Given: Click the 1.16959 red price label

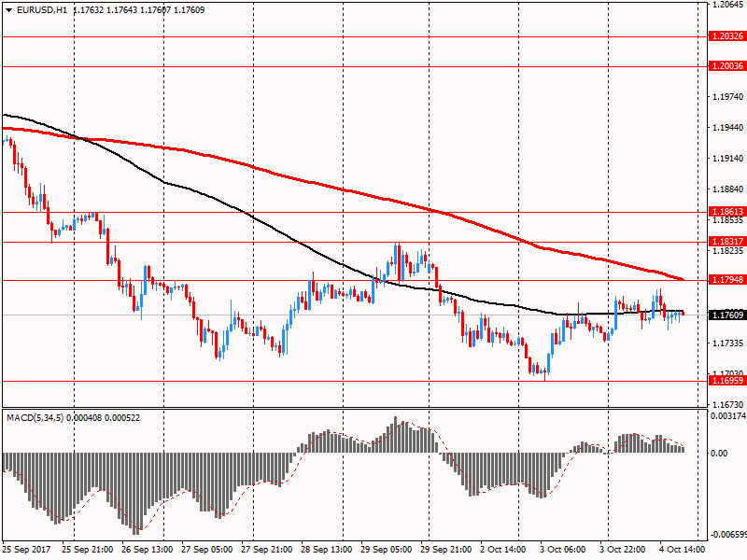Looking at the screenshot, I should [x=727, y=381].
